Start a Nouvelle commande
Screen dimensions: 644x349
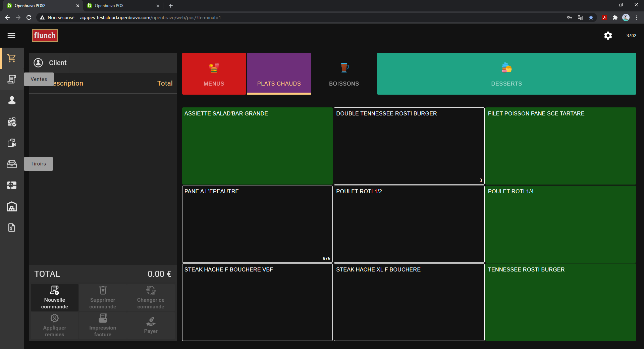point(55,298)
